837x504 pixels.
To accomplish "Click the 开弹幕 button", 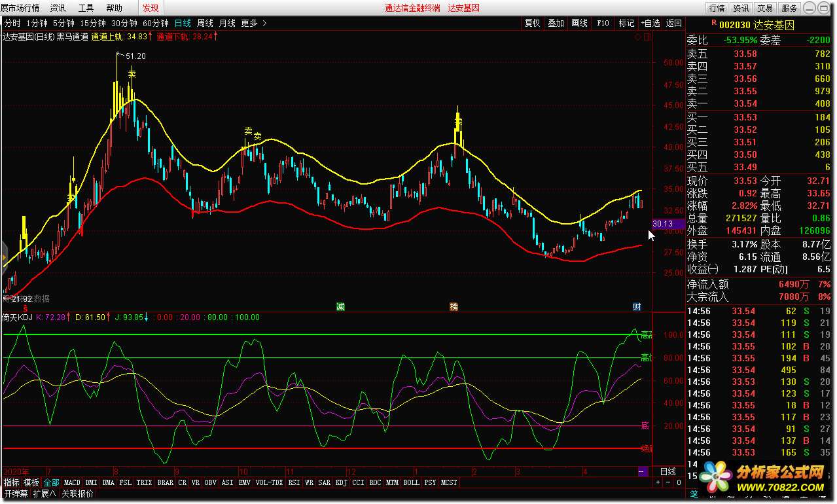I will [x=16, y=494].
